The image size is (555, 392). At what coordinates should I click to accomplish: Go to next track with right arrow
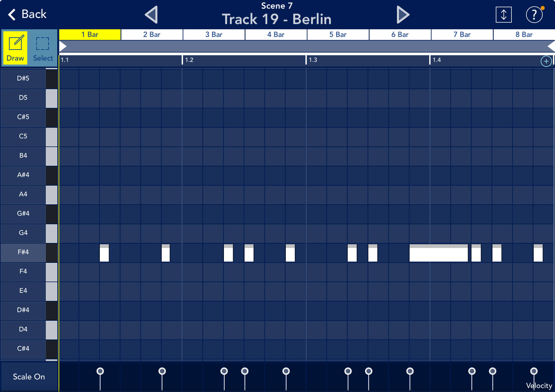click(x=403, y=15)
